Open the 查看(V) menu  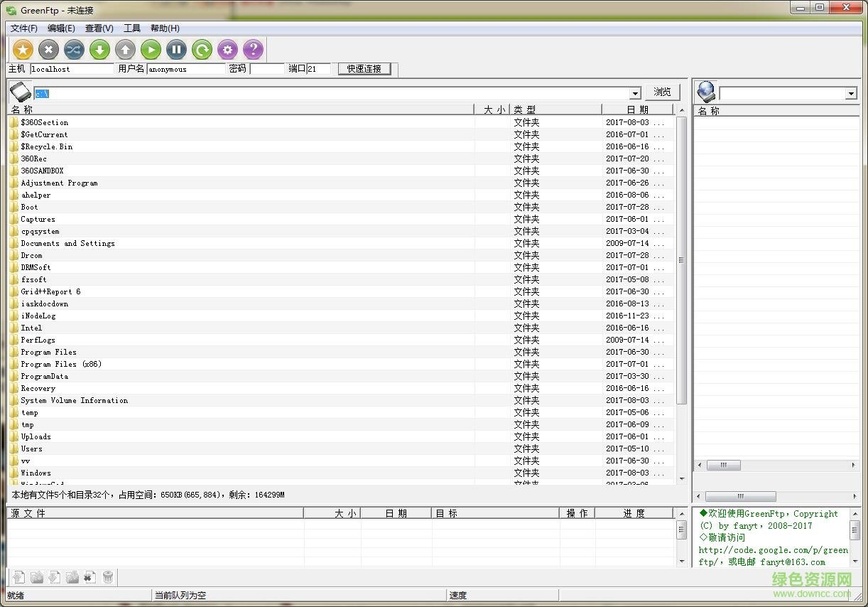coord(99,28)
